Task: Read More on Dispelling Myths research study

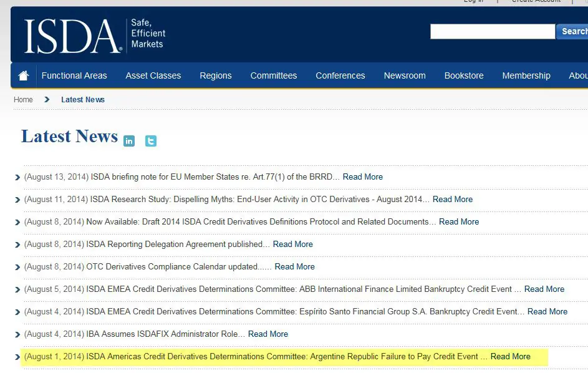Action: [453, 199]
